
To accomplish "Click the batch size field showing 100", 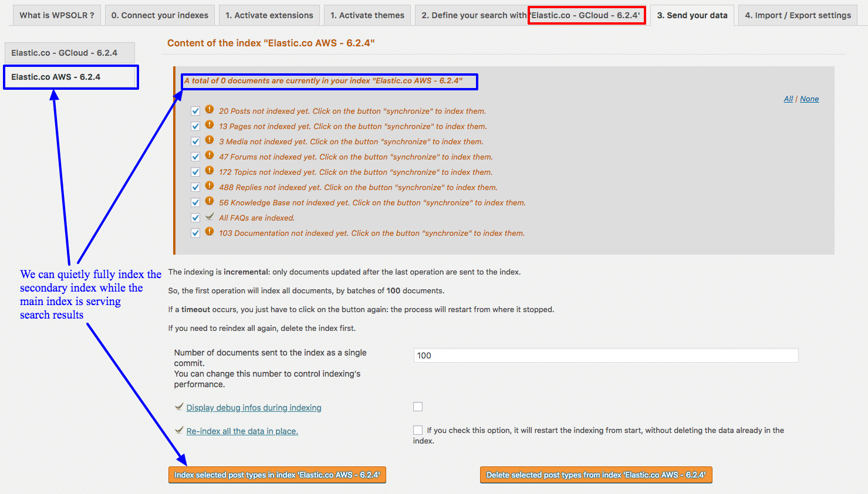I will click(606, 356).
